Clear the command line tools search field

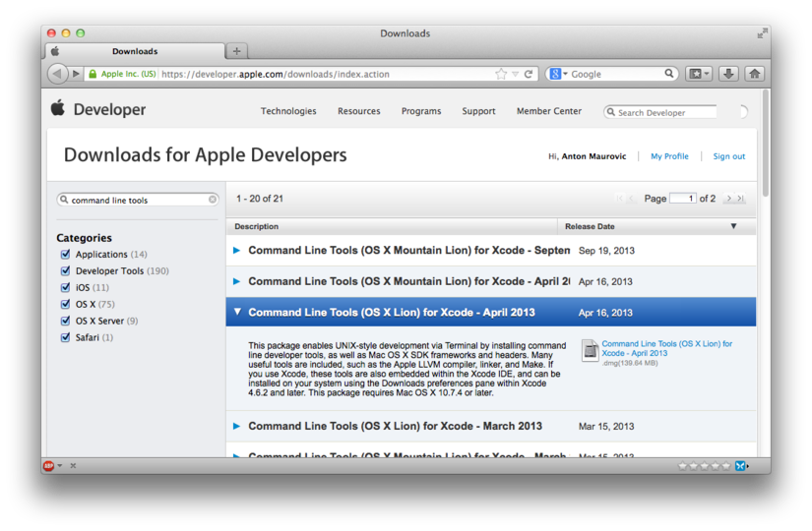point(213,200)
